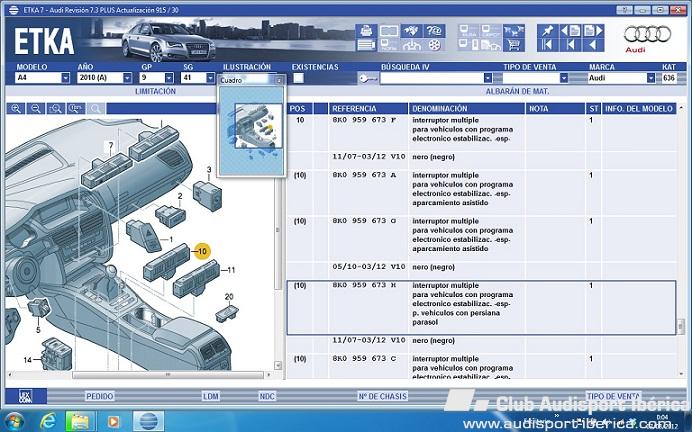Launch Internet Explorer from the taskbar
692x432 pixels.
pyautogui.click(x=47, y=421)
